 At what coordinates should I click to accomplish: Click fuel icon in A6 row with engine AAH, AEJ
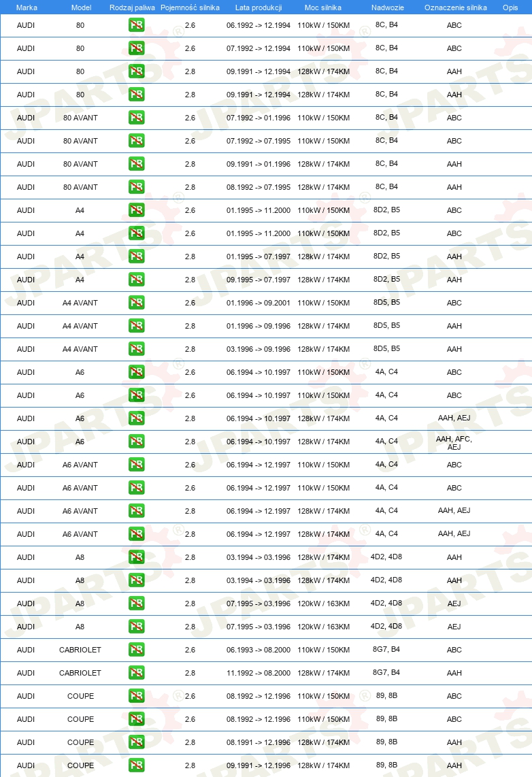coord(136,418)
